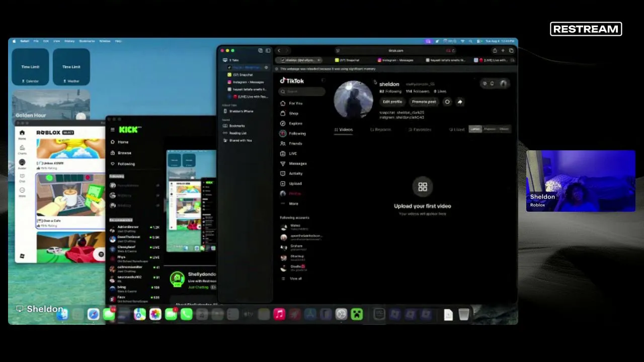644x362 pixels.
Task: Click the Kick logo
Action: tap(130, 130)
